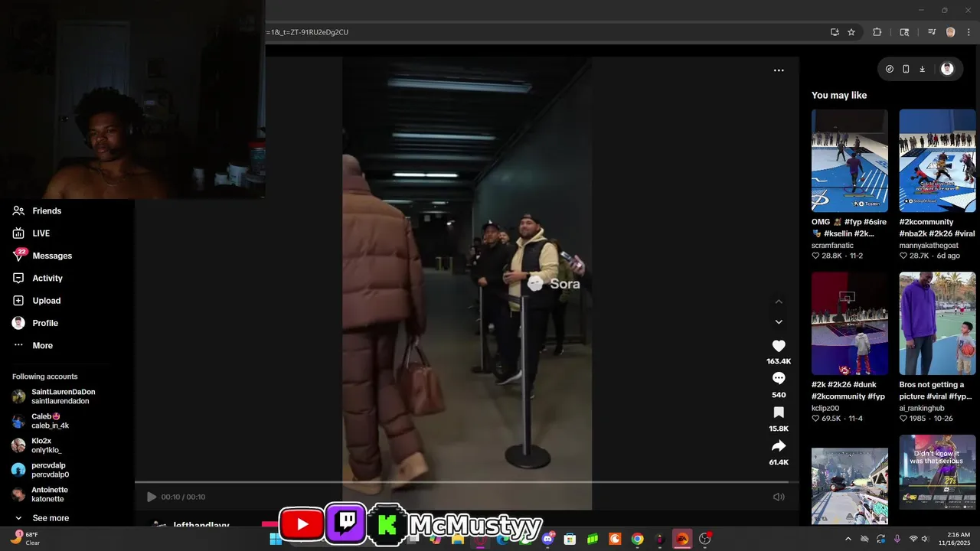980x551 pixels.
Task: Open the system volume icon
Action: 926,539
